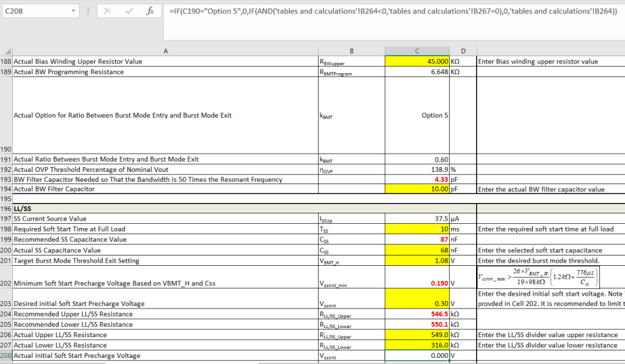This screenshot has height=364, width=625.
Task: Click the 549.0 upper LL/SS resistance cell
Action: point(417,335)
